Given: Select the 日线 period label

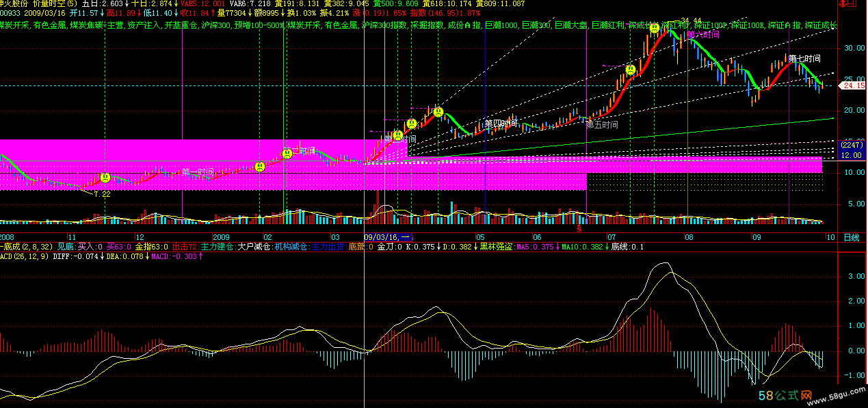Looking at the screenshot, I should [852, 237].
